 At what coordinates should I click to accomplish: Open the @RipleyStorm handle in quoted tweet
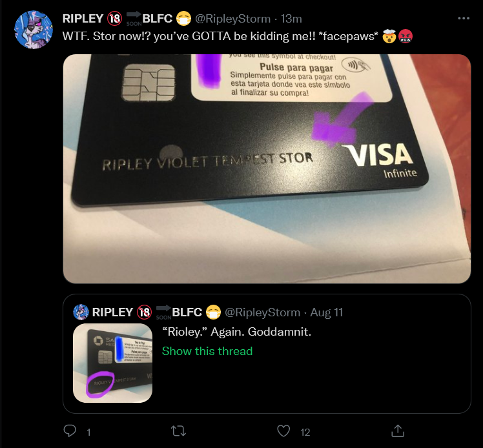(262, 312)
